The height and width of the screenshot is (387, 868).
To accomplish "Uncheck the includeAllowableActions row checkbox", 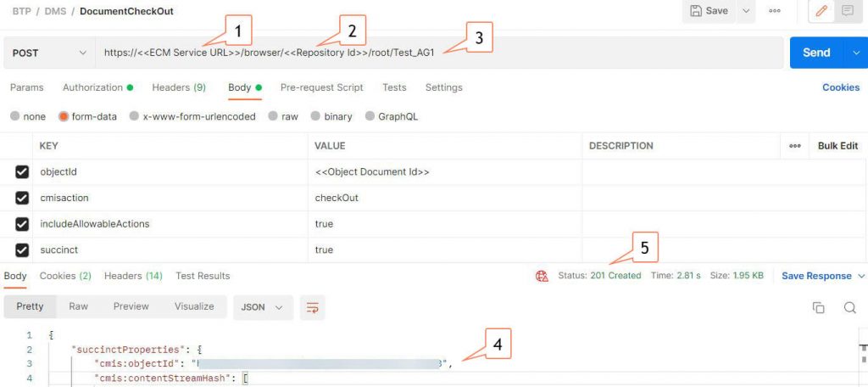I will pos(21,224).
